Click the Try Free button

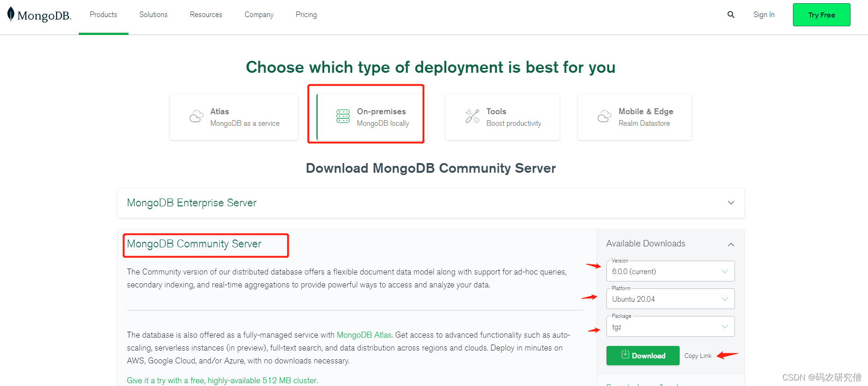click(x=821, y=15)
